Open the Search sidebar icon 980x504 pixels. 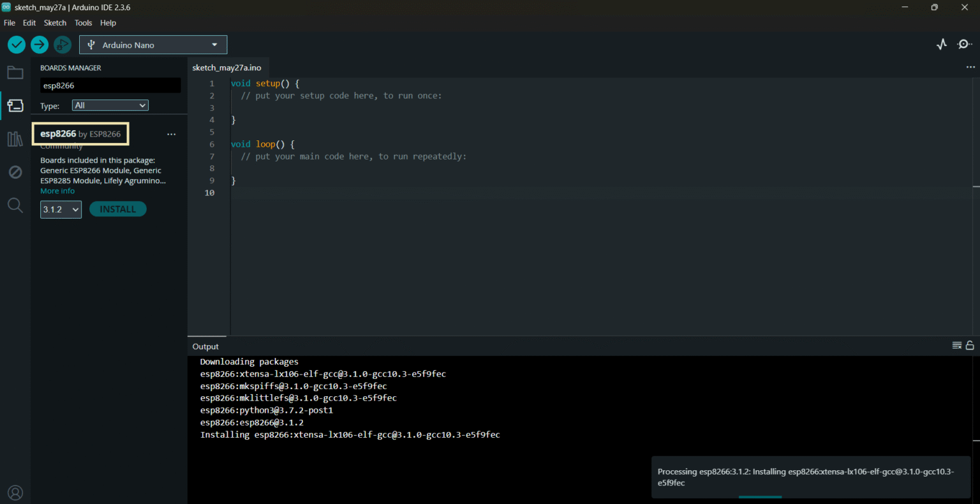15,205
